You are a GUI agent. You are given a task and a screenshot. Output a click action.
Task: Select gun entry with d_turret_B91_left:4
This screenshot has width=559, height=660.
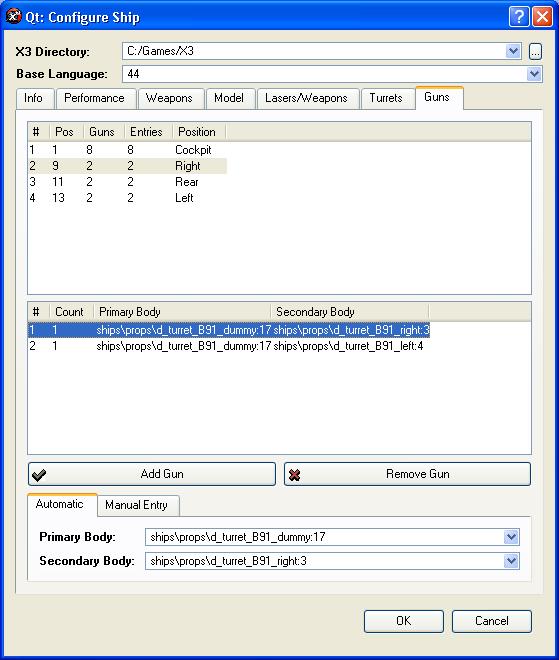pos(229,346)
